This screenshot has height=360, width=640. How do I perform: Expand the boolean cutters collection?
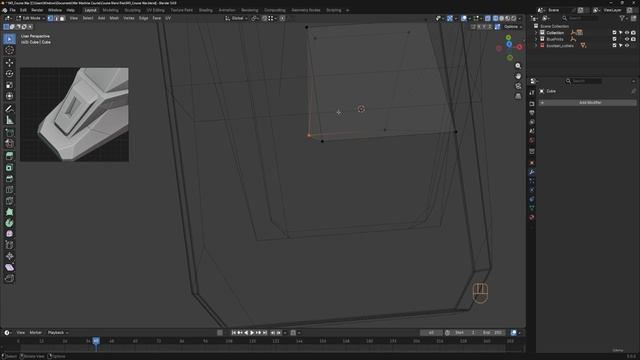pyautogui.click(x=536, y=46)
